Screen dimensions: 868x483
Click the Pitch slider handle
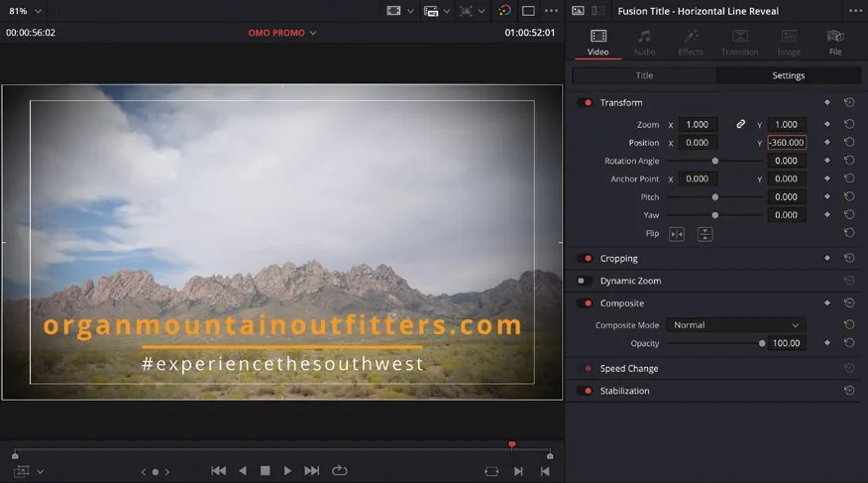point(715,196)
